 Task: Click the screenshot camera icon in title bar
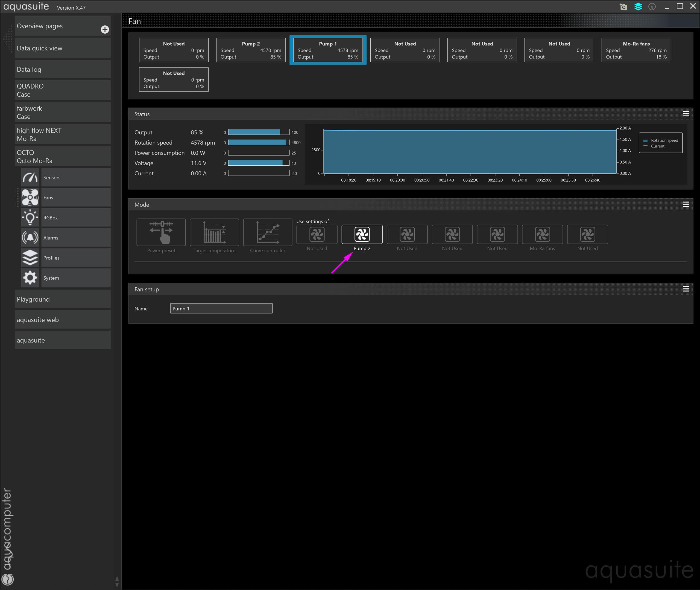pos(623,7)
